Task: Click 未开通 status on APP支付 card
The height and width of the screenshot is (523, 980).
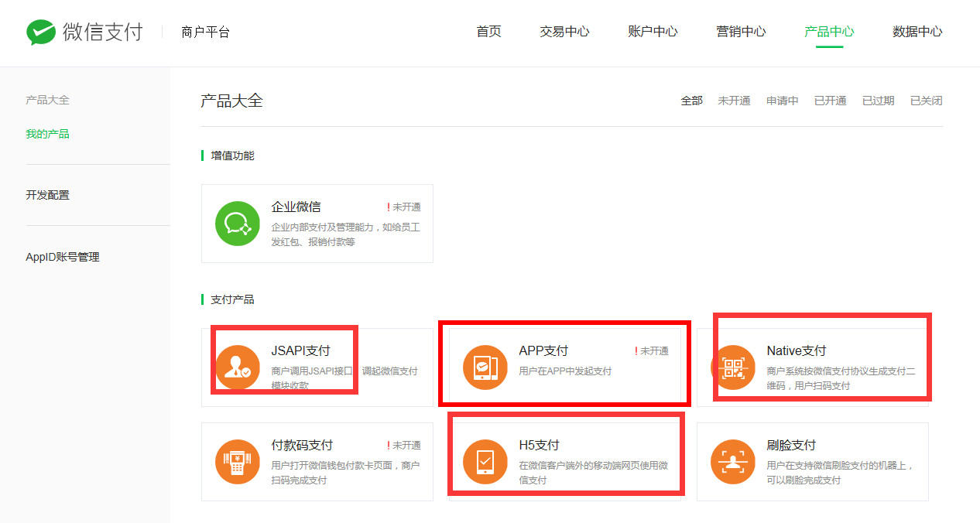Action: (652, 351)
